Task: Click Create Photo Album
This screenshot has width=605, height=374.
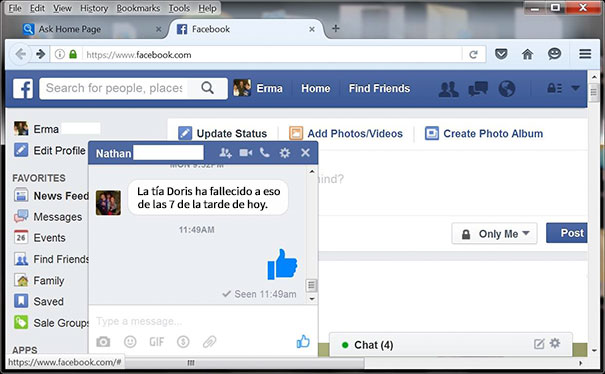Action: pyautogui.click(x=484, y=134)
